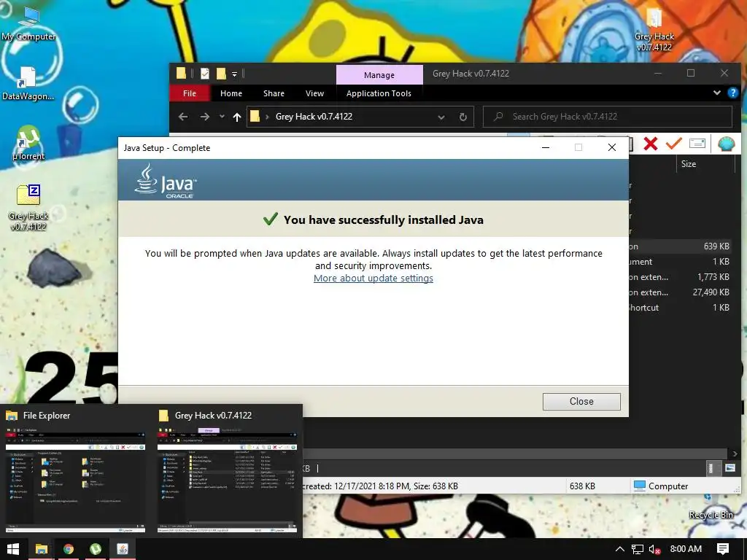Click the network tray icon

(638, 549)
